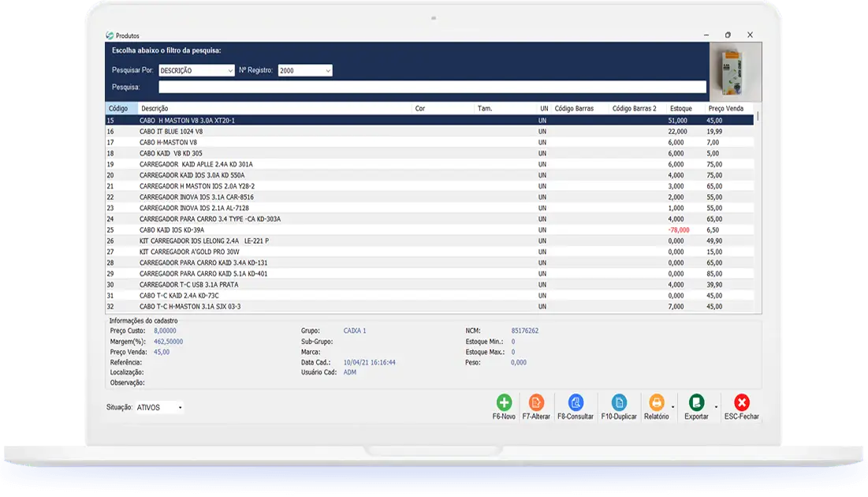Expand the Relatório options arrow
This screenshot has width=868, height=497.
(x=673, y=407)
